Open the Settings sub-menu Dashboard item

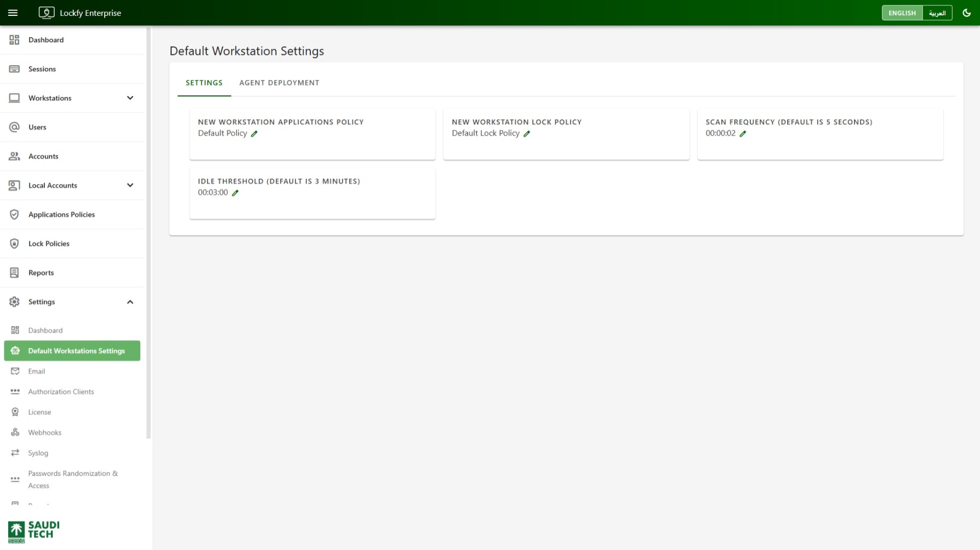(72, 330)
